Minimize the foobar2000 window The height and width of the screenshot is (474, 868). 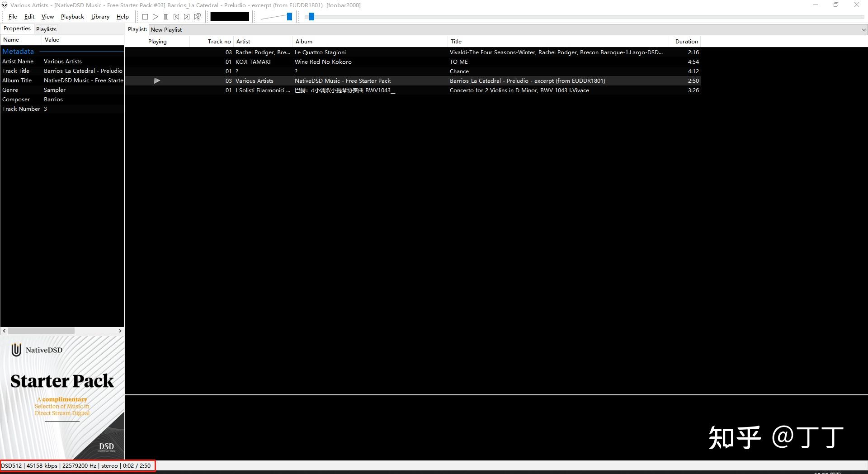(816, 5)
